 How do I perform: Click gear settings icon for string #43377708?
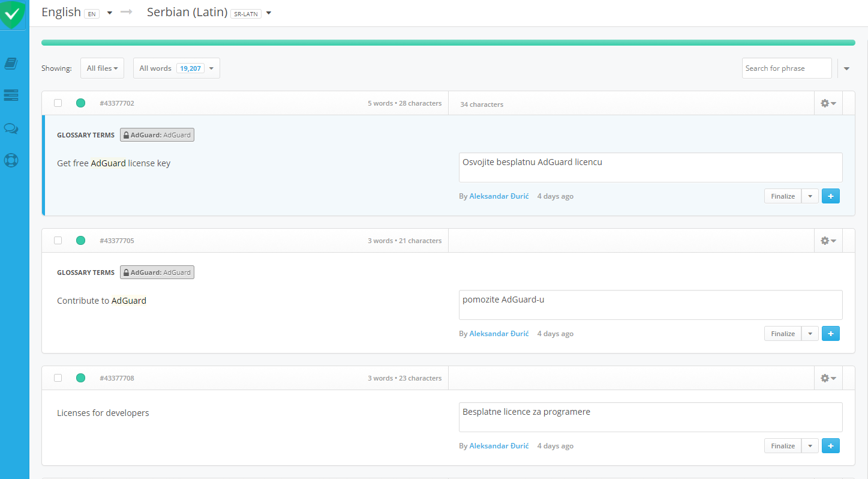click(828, 378)
